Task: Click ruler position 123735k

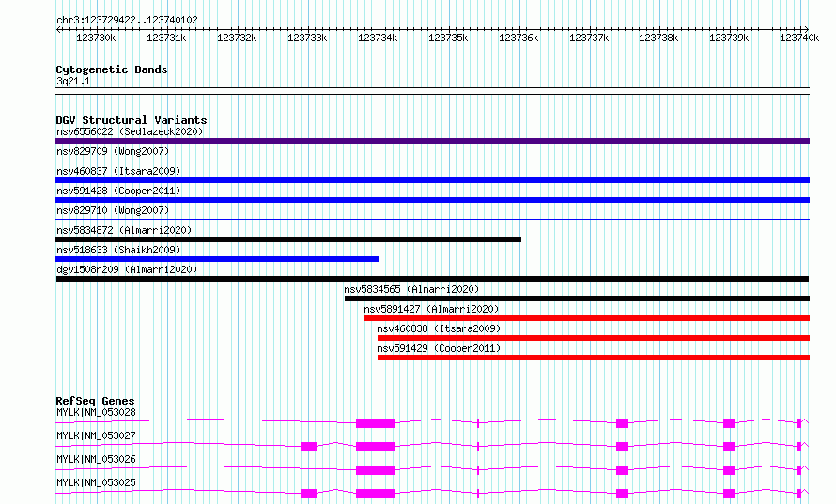Action: [x=448, y=38]
